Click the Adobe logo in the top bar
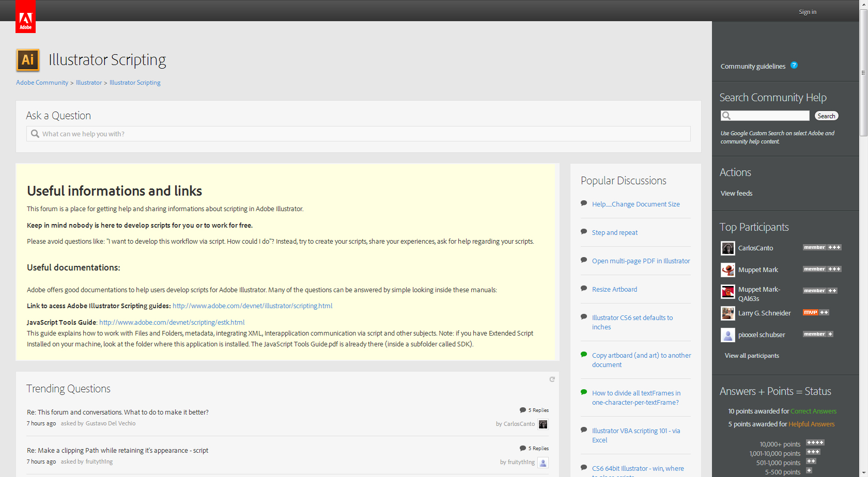Viewport: 868px width, 477px height. click(25, 16)
